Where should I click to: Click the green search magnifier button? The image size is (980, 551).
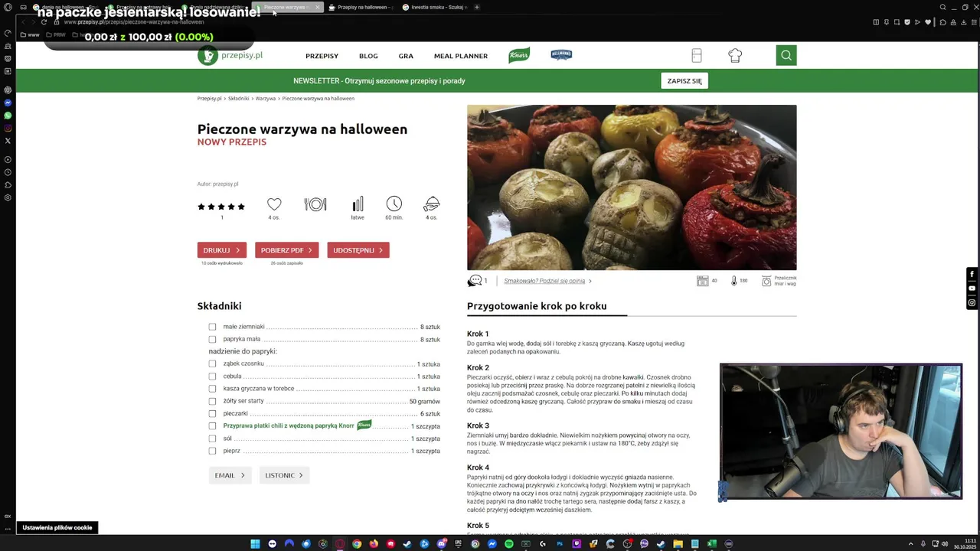tap(786, 55)
